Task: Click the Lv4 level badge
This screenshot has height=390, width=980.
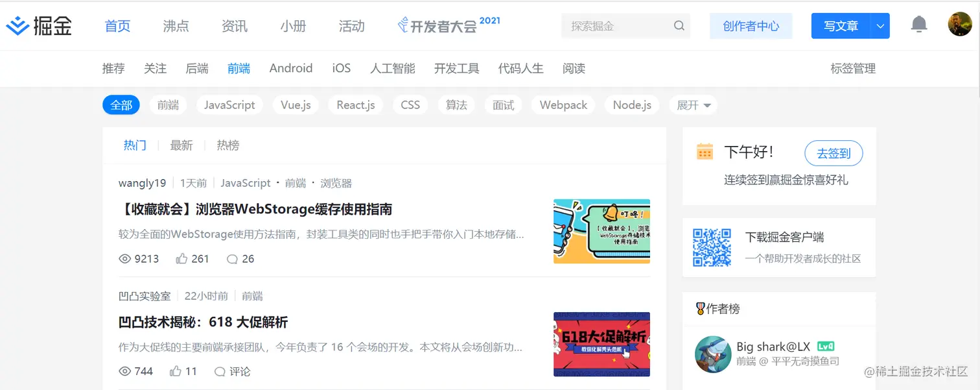Action: tap(826, 346)
